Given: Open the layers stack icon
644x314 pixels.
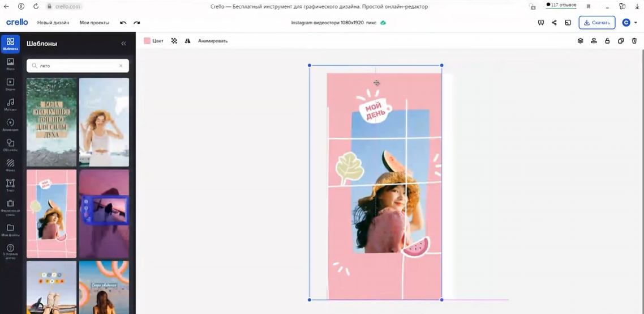Looking at the screenshot, I should click(x=581, y=41).
